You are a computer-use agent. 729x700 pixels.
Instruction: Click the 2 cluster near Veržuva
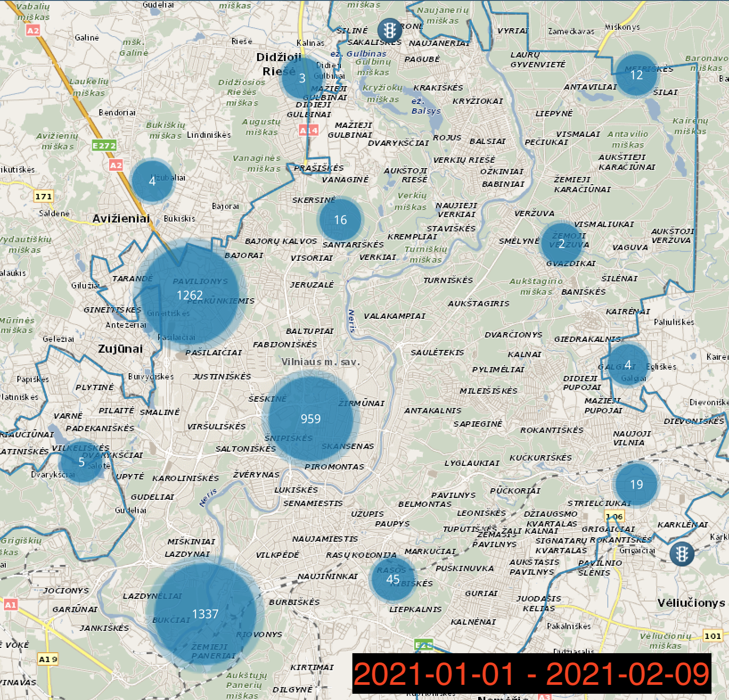click(x=561, y=243)
